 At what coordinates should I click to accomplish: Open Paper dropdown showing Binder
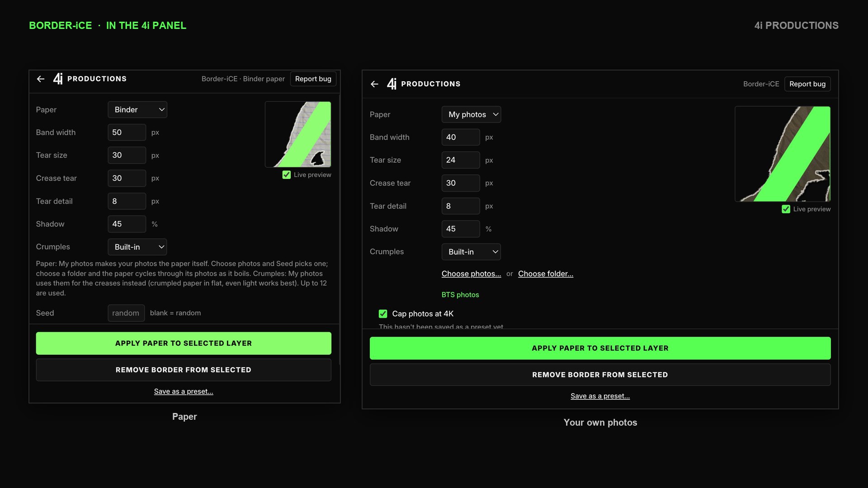tap(137, 110)
